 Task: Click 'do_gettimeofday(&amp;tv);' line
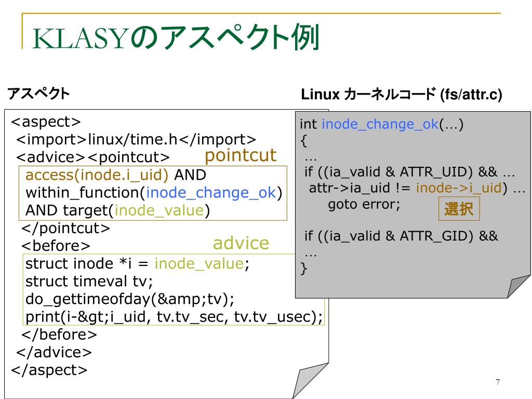[x=130, y=299]
